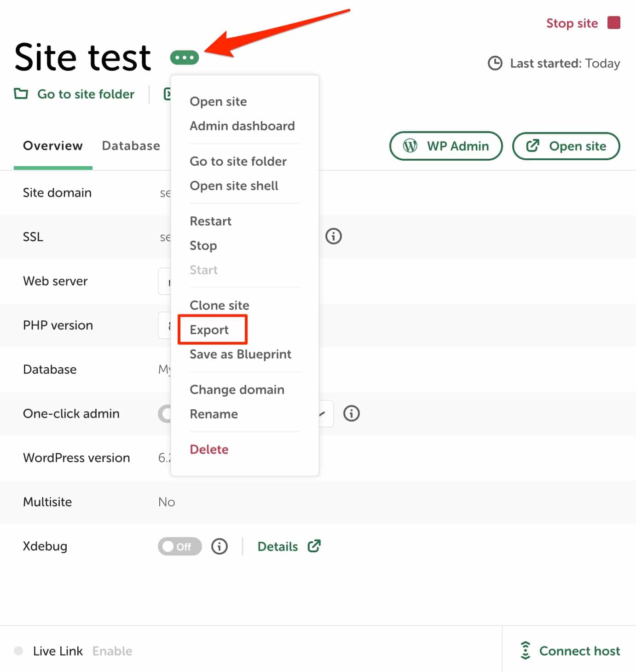Click the external link icon in Open site button

[x=532, y=146]
